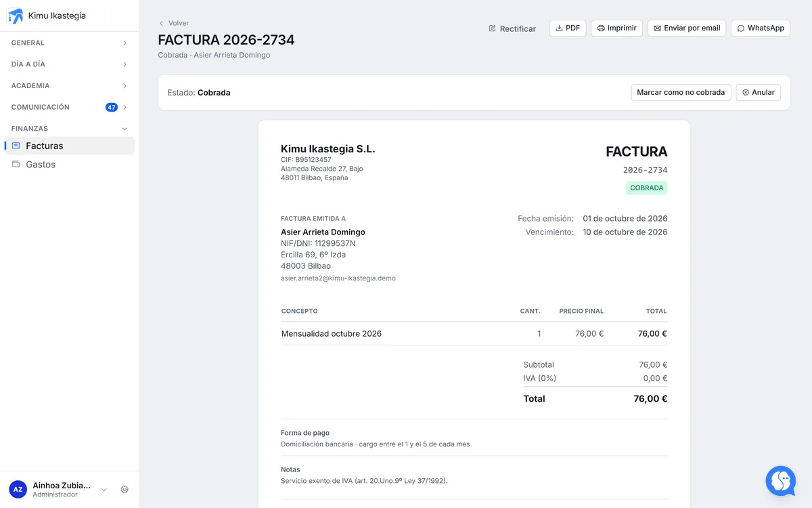Click the date 01 de octubre de 2026
This screenshot has width=812, height=508.
pyautogui.click(x=625, y=219)
